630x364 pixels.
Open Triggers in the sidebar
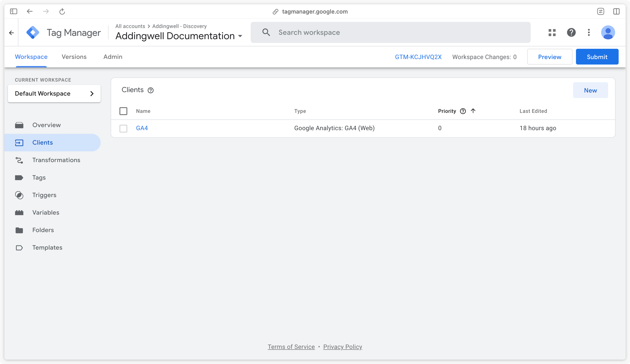(x=52, y=195)
